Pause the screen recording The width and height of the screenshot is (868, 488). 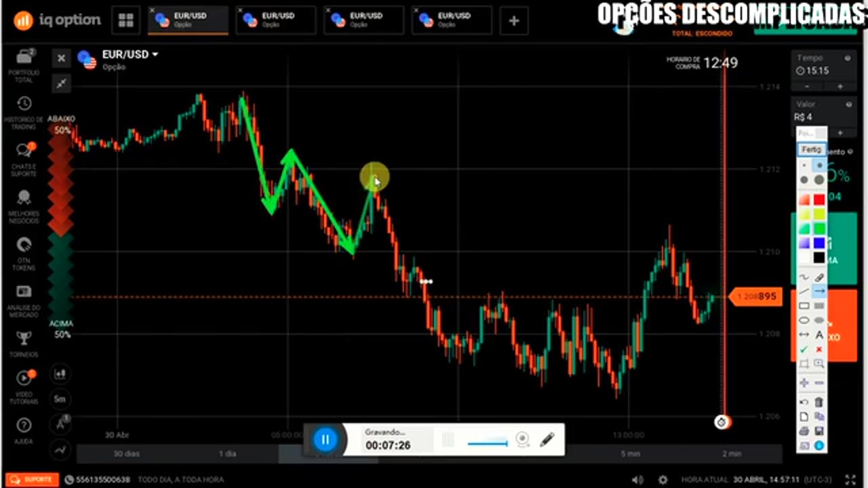325,439
